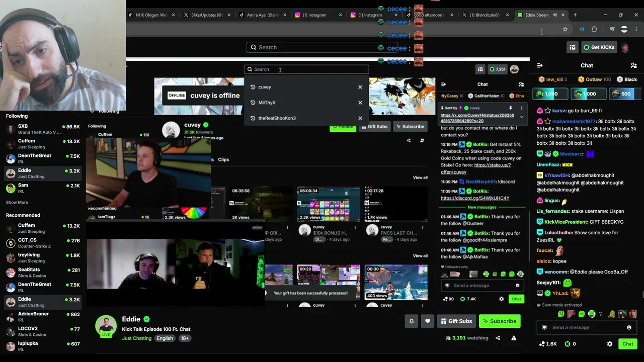644x362 pixels.
Task: Open Sam channel in Following list
Action: tap(43, 188)
